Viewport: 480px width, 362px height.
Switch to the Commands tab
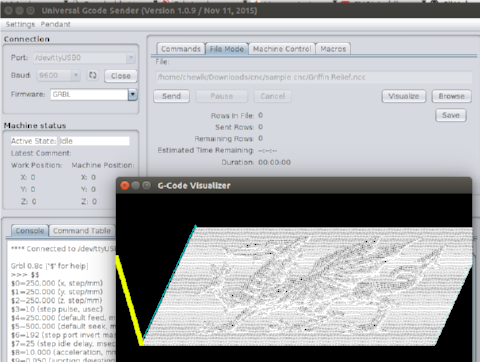pyautogui.click(x=181, y=49)
